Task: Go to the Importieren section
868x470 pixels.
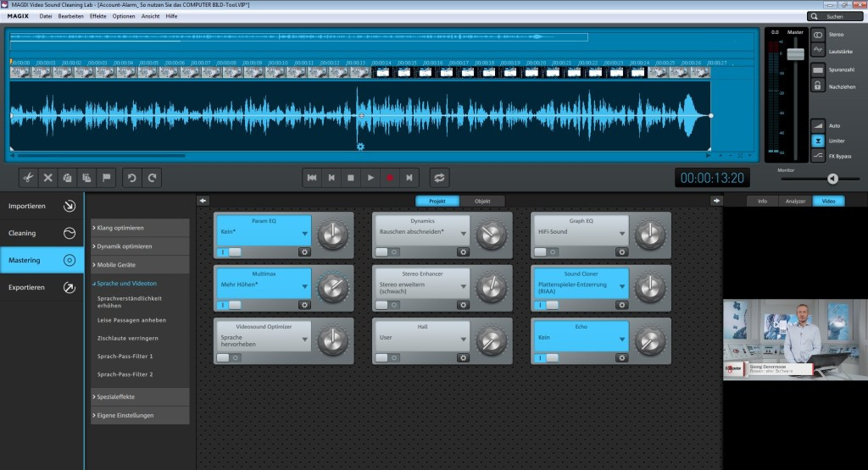Action: (x=42, y=207)
